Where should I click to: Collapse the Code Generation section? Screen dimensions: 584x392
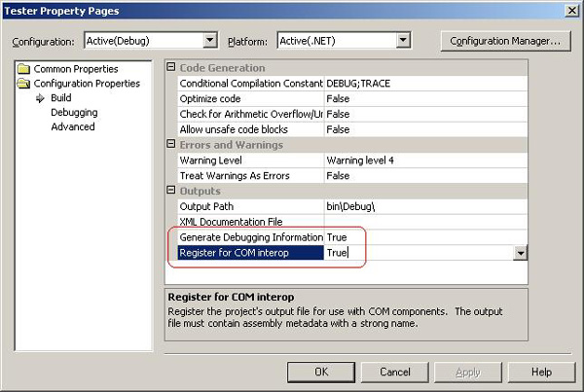coord(171,67)
